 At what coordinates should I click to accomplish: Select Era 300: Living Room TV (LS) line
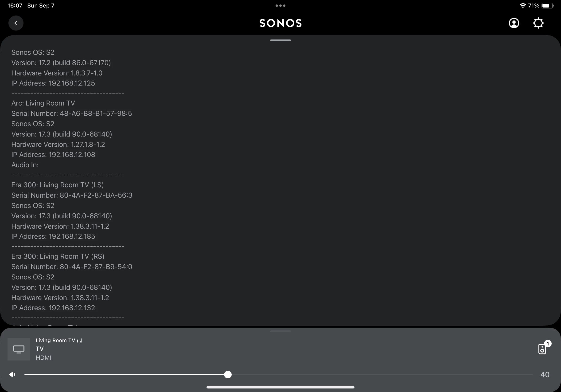(58, 185)
